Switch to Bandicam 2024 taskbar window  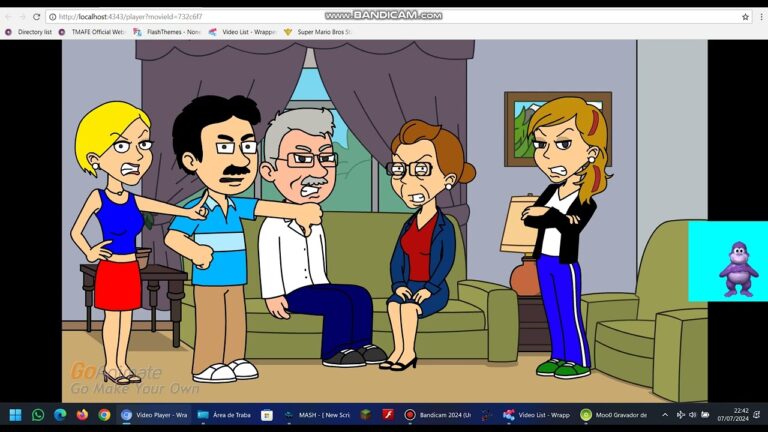pyautogui.click(x=437, y=415)
